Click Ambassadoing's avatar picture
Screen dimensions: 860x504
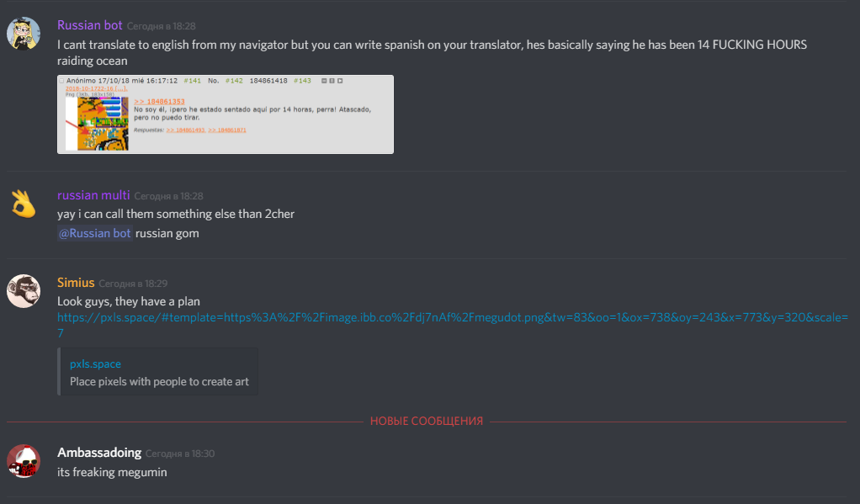click(x=23, y=461)
